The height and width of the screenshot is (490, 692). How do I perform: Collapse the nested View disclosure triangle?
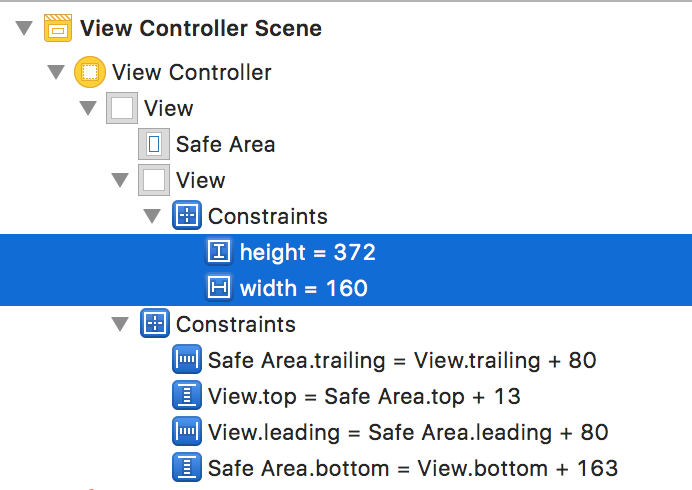(x=120, y=180)
